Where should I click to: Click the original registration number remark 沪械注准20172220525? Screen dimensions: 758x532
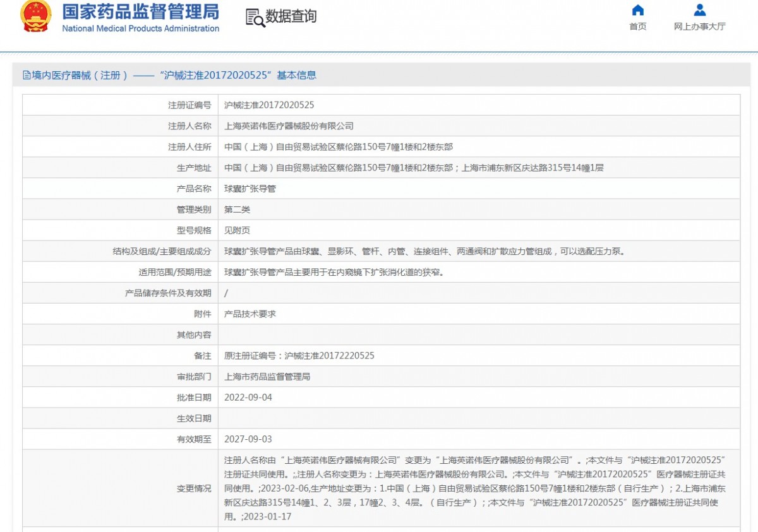pos(329,356)
